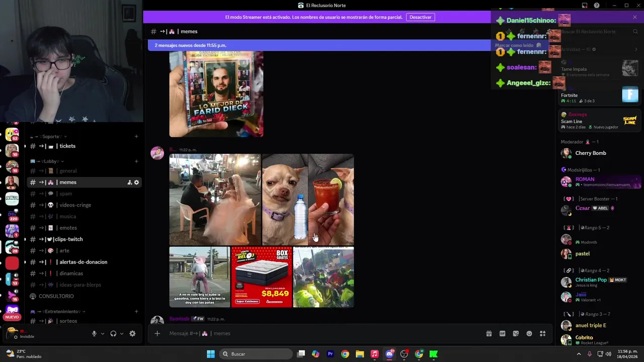Open the GIF picker
Screen dimensions: 644x362
[x=502, y=333]
